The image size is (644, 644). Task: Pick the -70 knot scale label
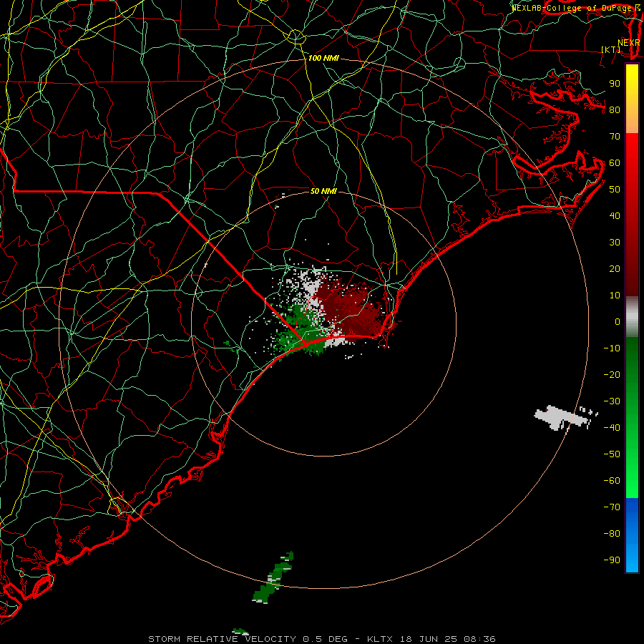point(612,507)
